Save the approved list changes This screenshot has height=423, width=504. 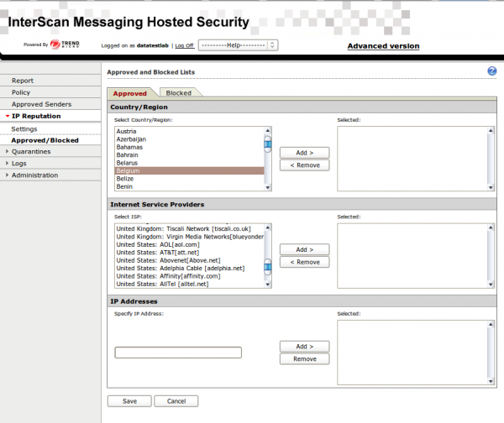(129, 401)
